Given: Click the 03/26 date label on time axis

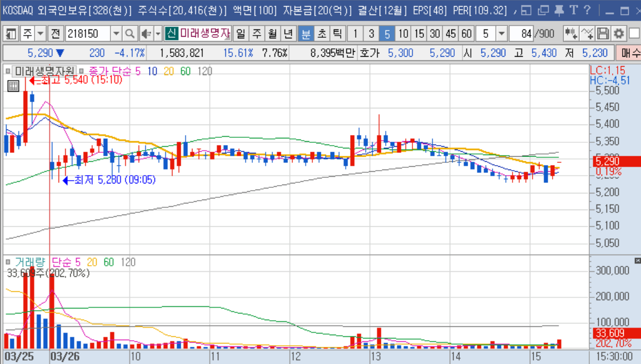Looking at the screenshot, I should 65,357.
